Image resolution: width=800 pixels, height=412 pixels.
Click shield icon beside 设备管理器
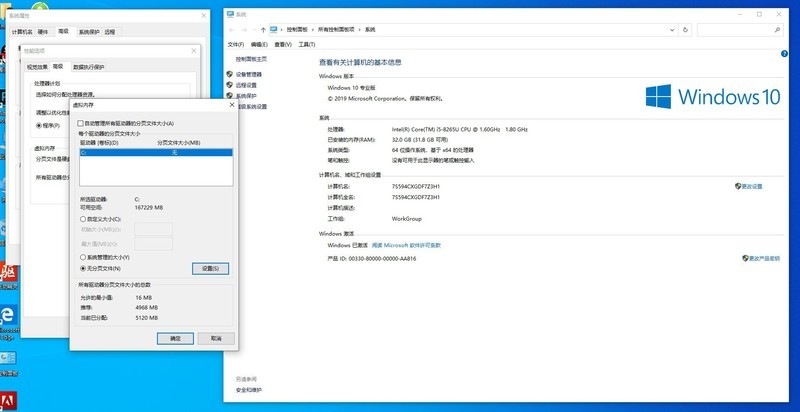click(230, 74)
